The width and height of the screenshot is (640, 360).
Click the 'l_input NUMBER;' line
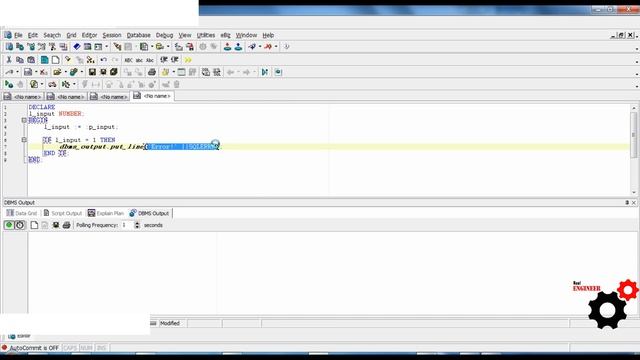coord(56,113)
